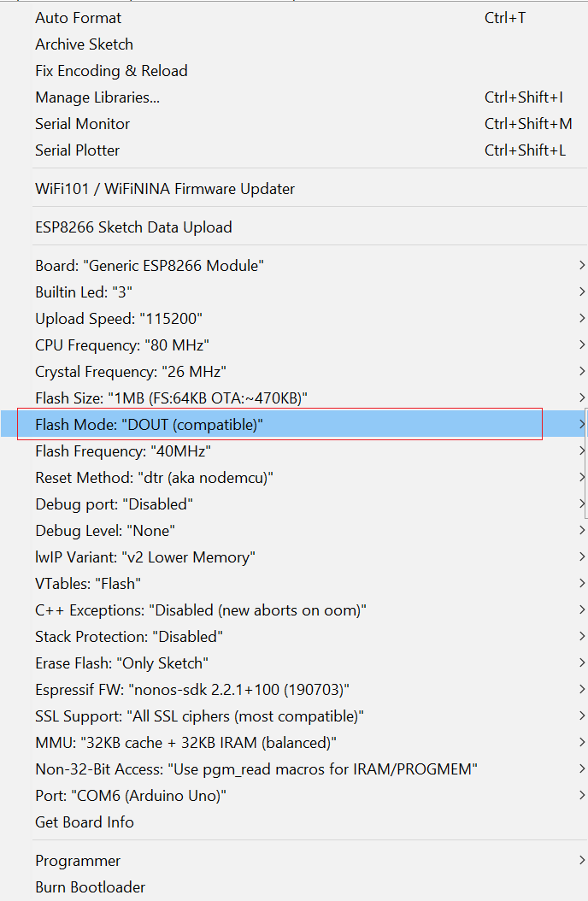This screenshot has height=901, width=588.
Task: Expand the Flash Size submenu
Action: coord(171,398)
